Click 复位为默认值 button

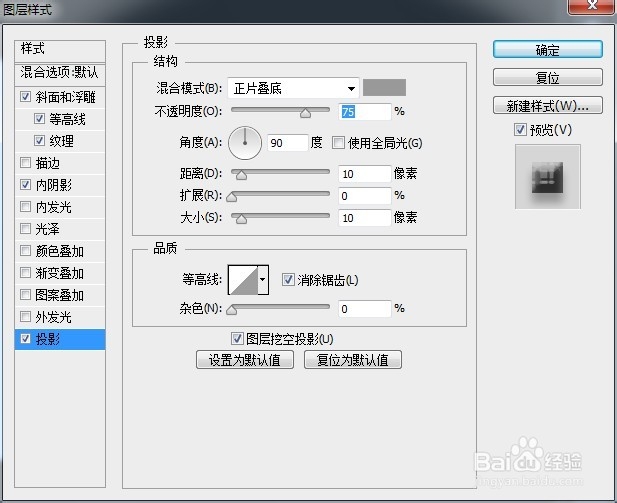(353, 359)
